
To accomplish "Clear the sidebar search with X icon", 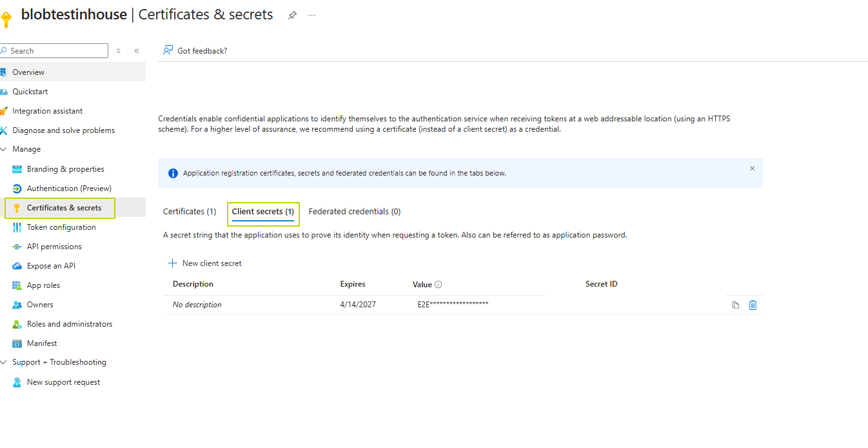I will click(119, 50).
